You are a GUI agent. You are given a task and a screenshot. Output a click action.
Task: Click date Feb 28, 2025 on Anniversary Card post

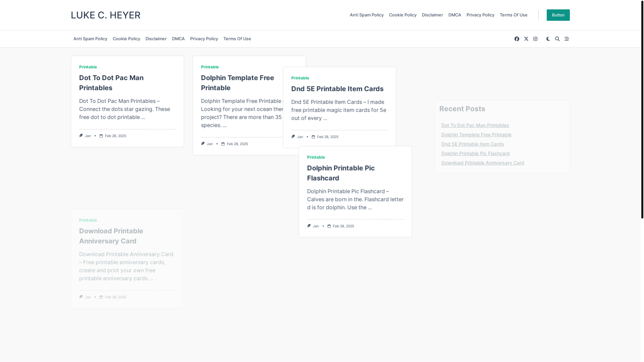tap(115, 297)
